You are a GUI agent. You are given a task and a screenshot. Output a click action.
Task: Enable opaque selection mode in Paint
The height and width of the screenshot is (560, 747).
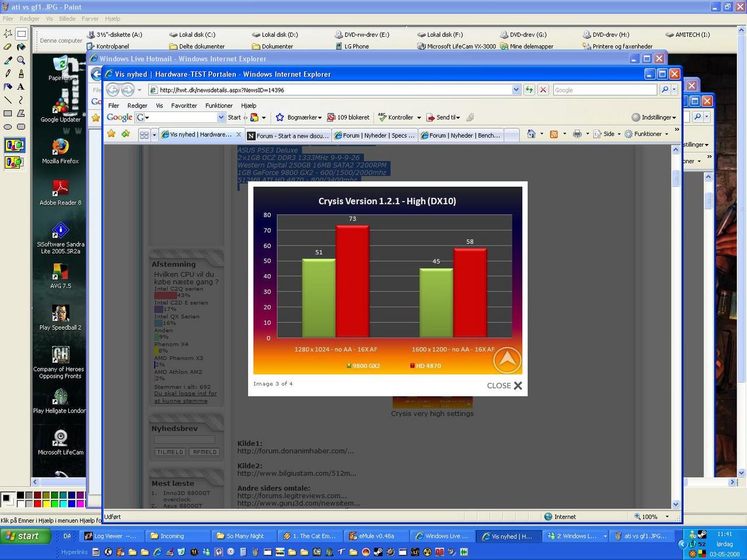(x=15, y=146)
